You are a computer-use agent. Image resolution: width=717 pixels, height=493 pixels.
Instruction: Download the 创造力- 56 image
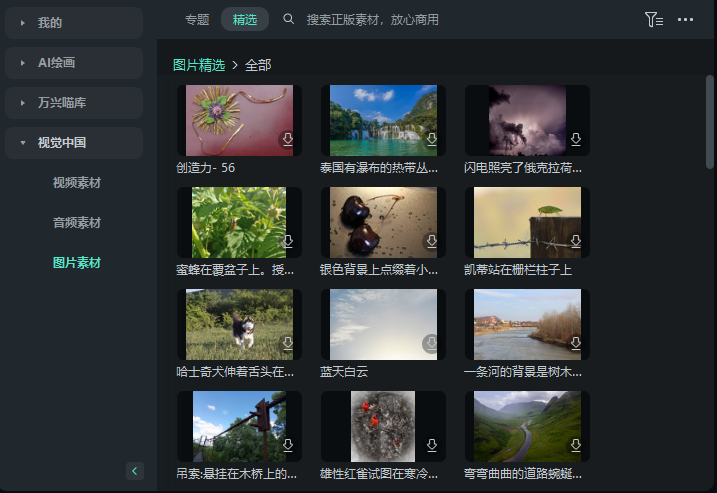point(288,139)
